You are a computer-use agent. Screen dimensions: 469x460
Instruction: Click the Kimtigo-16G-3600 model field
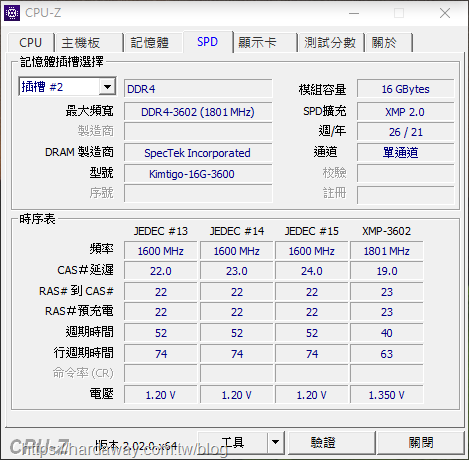[x=198, y=174]
